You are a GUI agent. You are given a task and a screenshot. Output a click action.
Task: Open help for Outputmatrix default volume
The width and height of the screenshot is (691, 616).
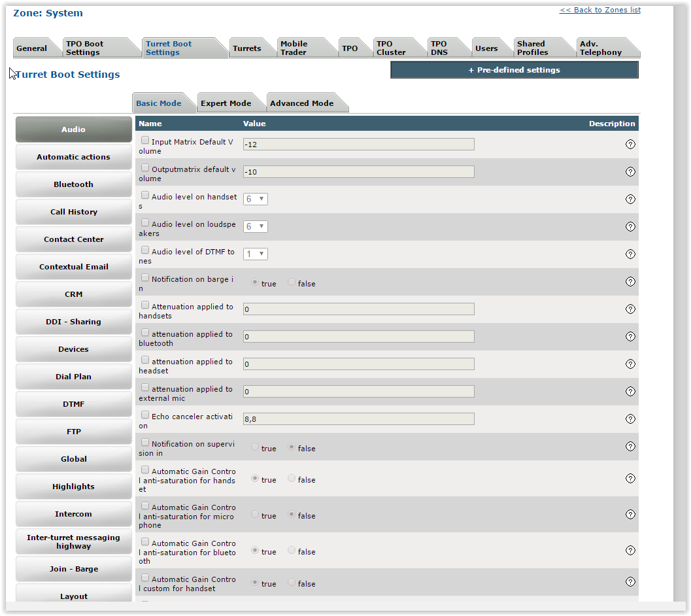(630, 171)
